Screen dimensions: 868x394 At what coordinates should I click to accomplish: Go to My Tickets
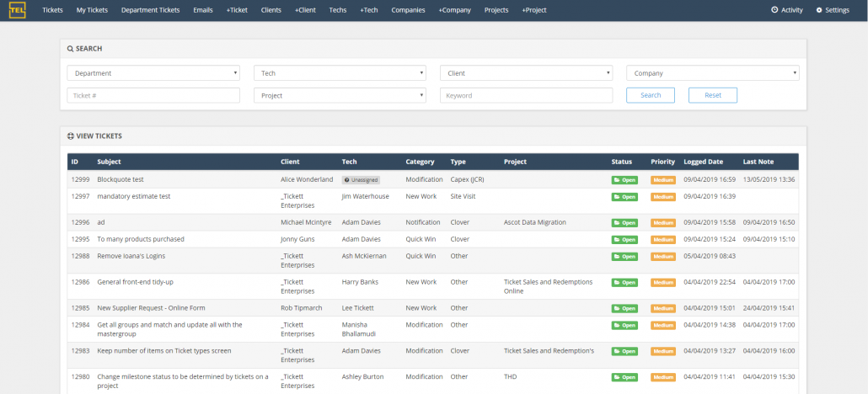point(92,10)
